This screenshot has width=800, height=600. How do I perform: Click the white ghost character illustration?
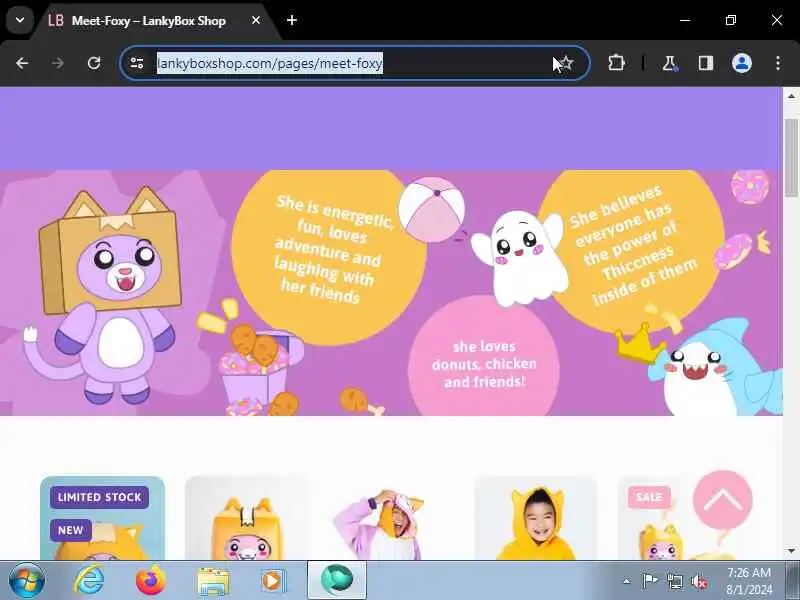click(520, 258)
